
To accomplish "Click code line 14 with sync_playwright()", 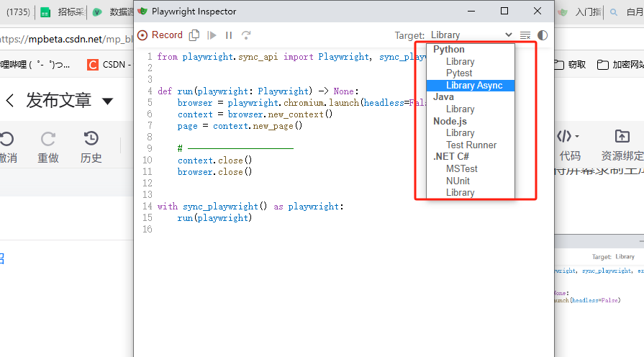I will coord(250,207).
